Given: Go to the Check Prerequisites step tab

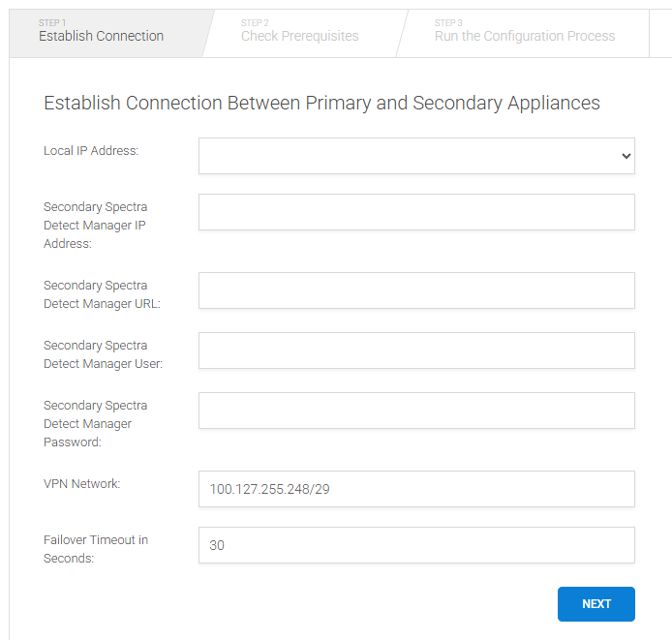Looking at the screenshot, I should (x=299, y=36).
